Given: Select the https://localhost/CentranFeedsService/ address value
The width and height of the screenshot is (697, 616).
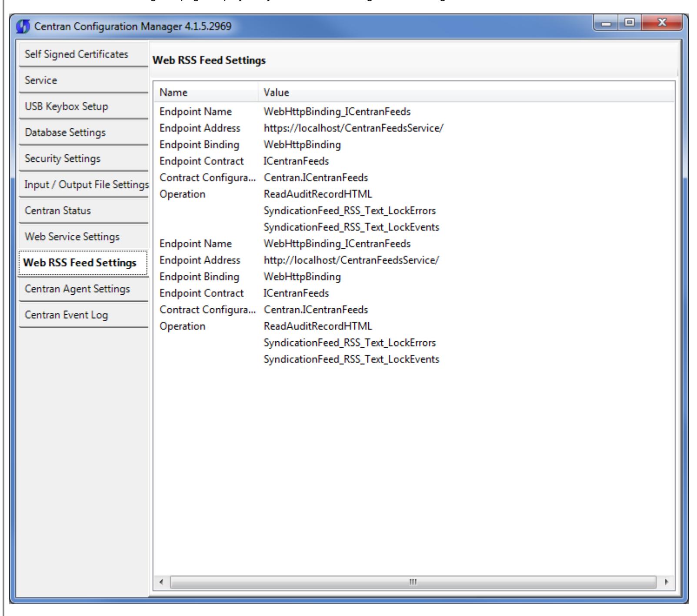Looking at the screenshot, I should [354, 128].
